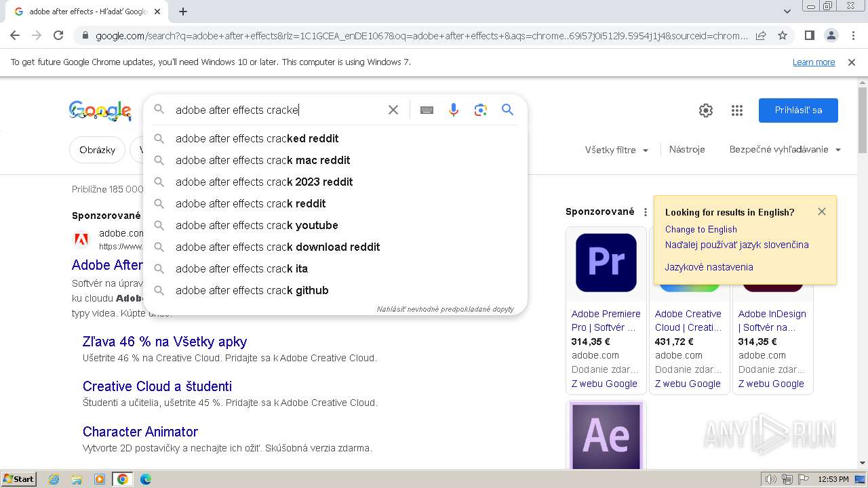This screenshot has width=868, height=488.
Task: Open Google quick settings gear
Action: [x=706, y=110]
